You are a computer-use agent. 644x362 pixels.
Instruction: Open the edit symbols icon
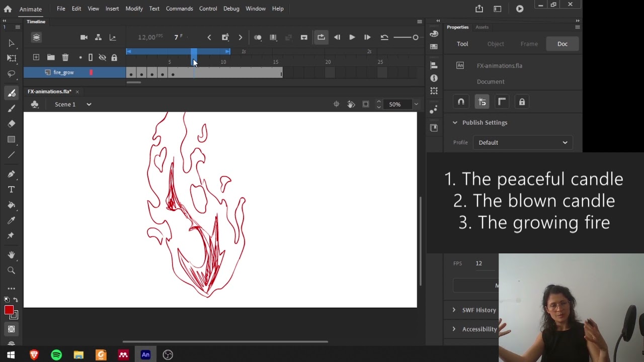tap(35, 105)
